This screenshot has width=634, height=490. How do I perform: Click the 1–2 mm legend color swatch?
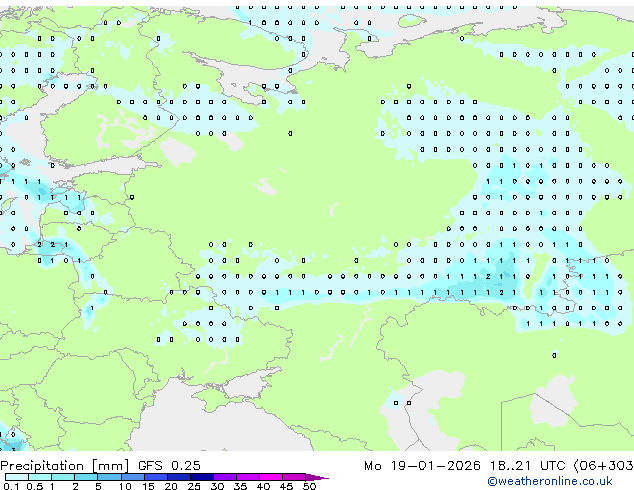pos(63,477)
